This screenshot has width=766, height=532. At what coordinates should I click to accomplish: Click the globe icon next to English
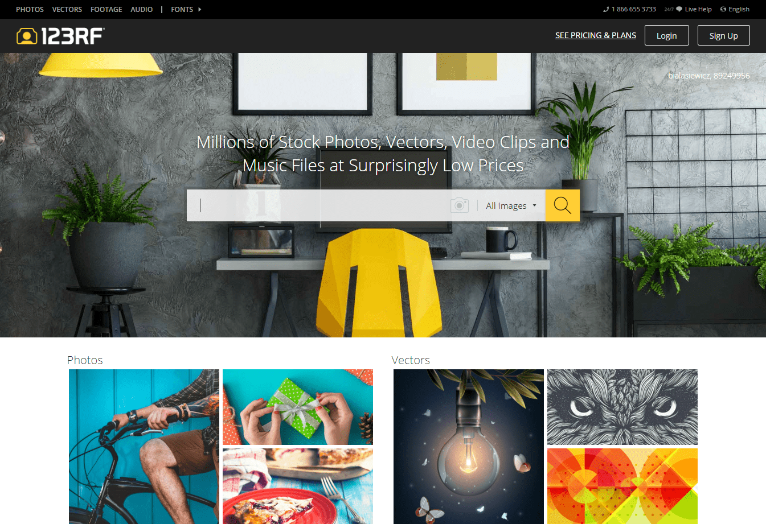pos(723,9)
